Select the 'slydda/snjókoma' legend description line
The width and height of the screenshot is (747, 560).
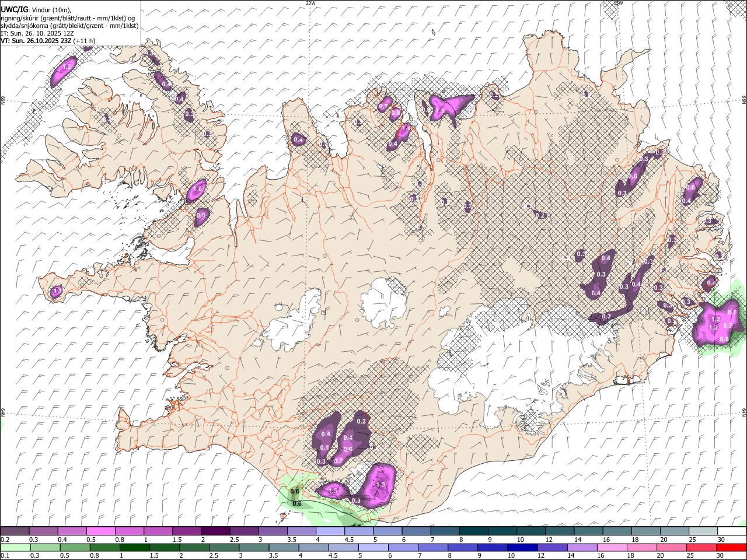[x=69, y=26]
